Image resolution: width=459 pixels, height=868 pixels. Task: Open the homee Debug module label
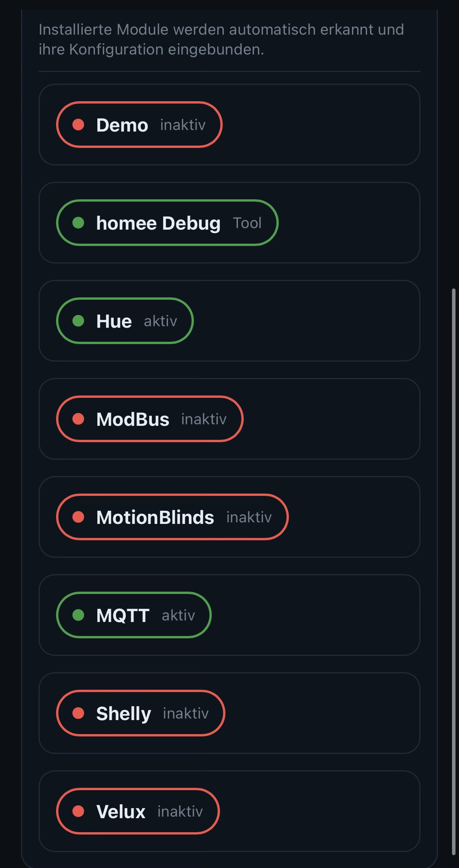pos(158,223)
